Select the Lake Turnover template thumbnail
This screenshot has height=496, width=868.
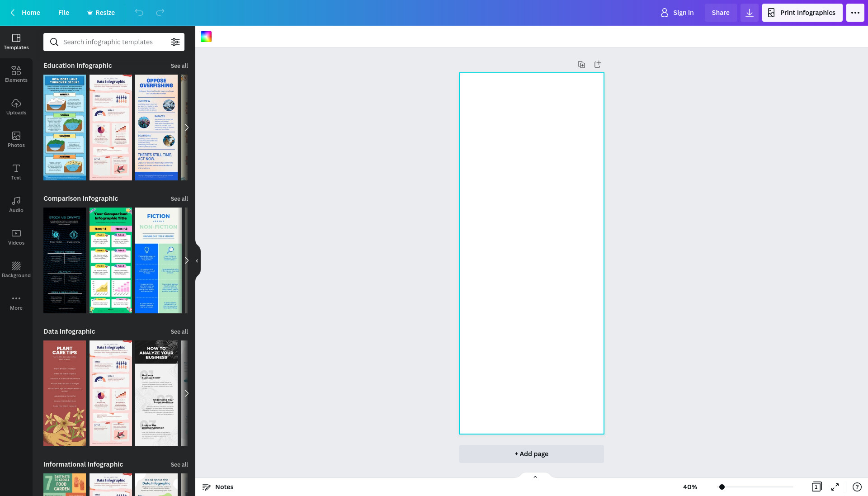(x=65, y=128)
